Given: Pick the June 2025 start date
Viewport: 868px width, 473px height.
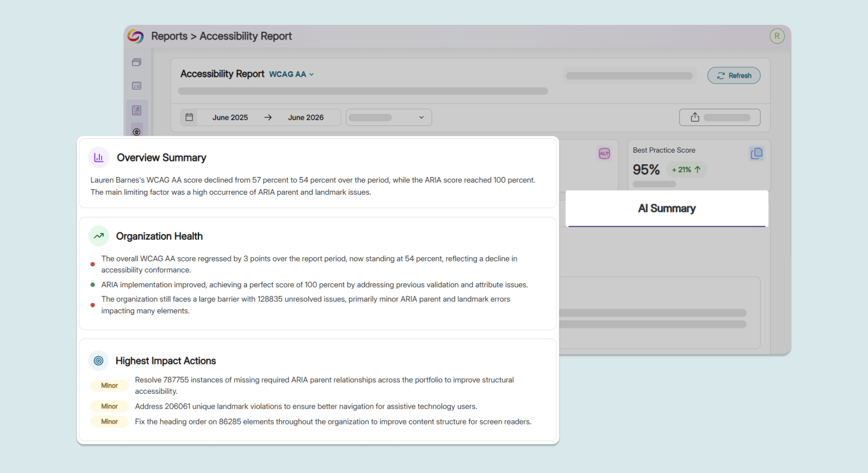Looking at the screenshot, I should pos(230,117).
